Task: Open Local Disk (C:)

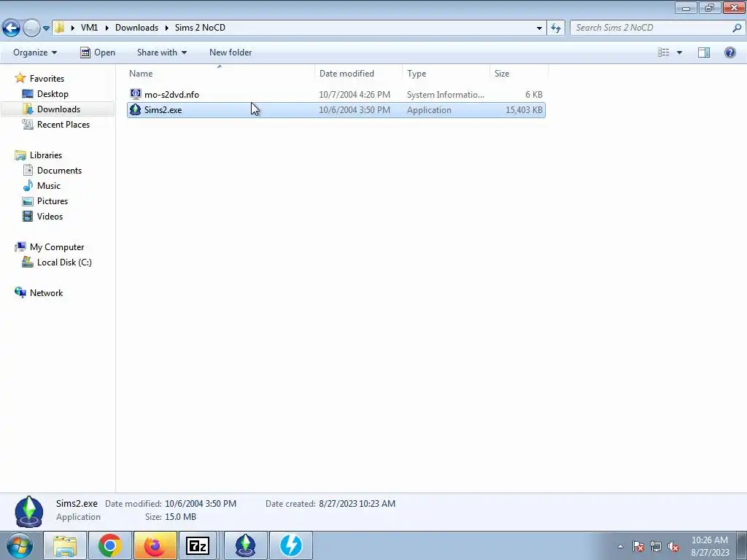Action: click(x=64, y=262)
